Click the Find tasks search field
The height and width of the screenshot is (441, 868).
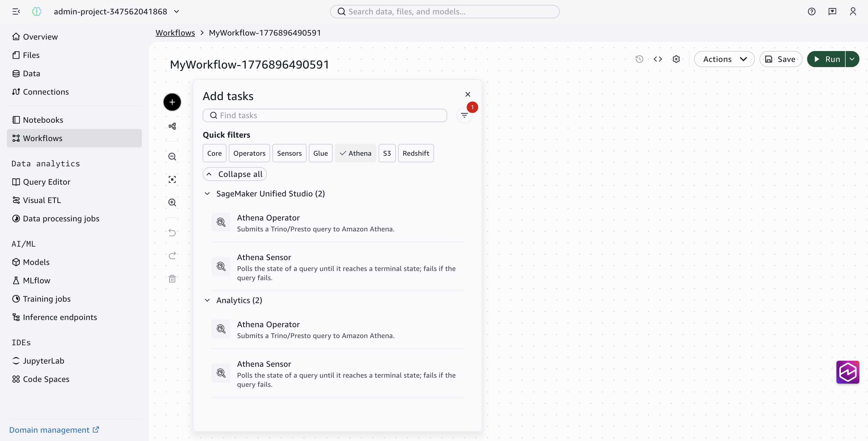[325, 116]
